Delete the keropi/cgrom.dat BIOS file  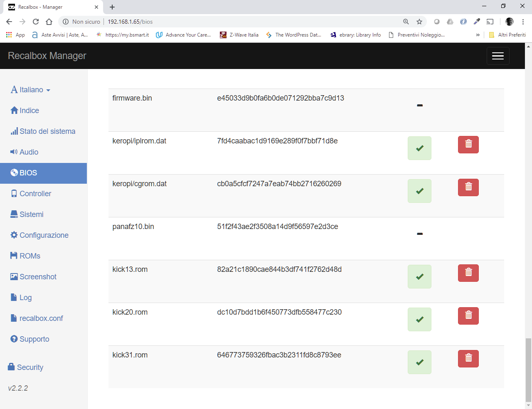pos(468,187)
